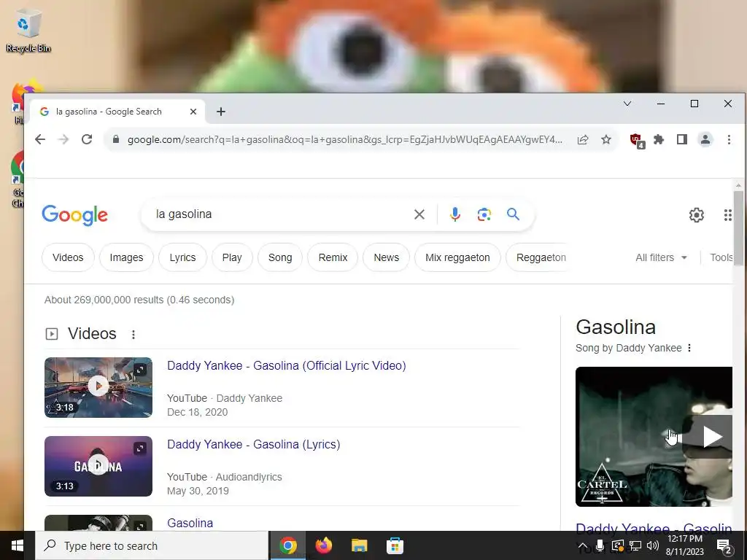Open the Extensions puzzle icon
This screenshot has width=747, height=560.
click(659, 139)
